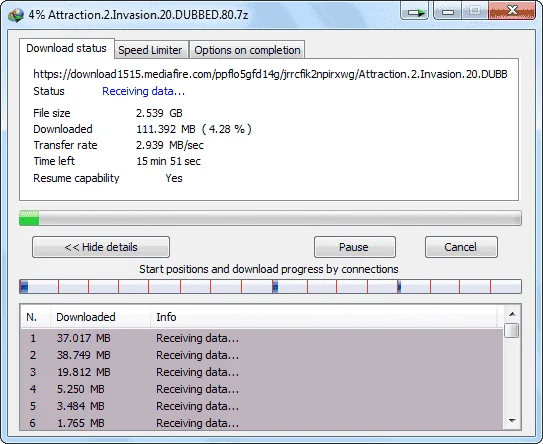The height and width of the screenshot is (444, 543).
Task: Select the mediafire download URL text
Action: point(270,74)
